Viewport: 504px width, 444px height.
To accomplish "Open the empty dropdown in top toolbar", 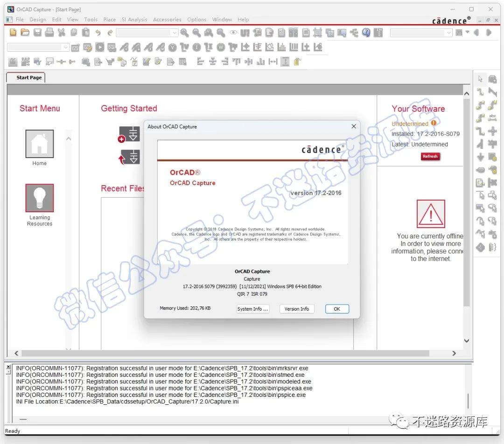I will [147, 33].
